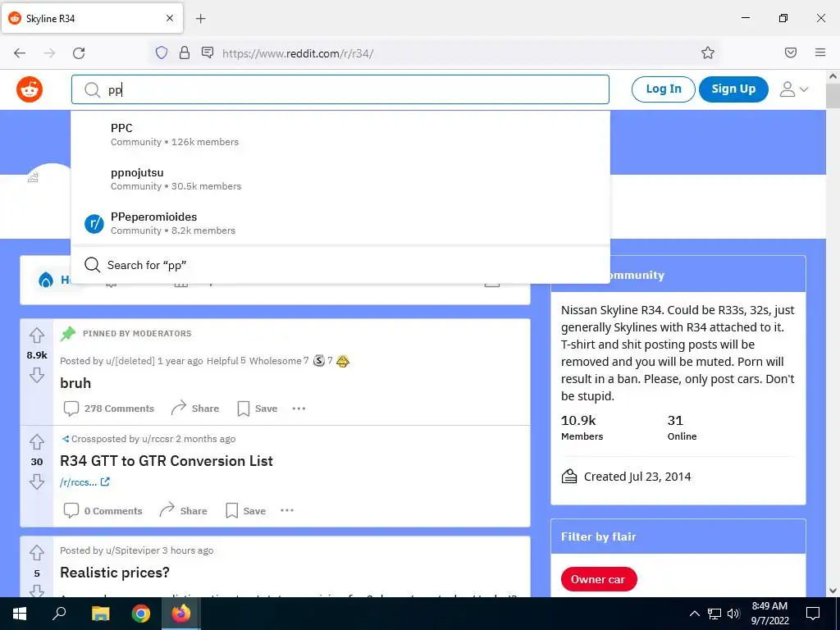This screenshot has height=630, width=840.
Task: Downvote R34 GTT to GTR Conversion List
Action: pyautogui.click(x=37, y=482)
